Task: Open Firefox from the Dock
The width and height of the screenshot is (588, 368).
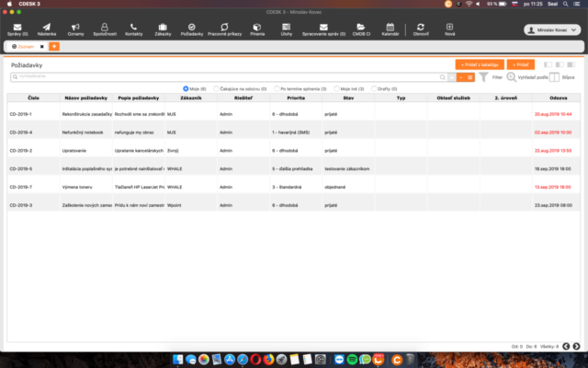Action: (x=268, y=360)
